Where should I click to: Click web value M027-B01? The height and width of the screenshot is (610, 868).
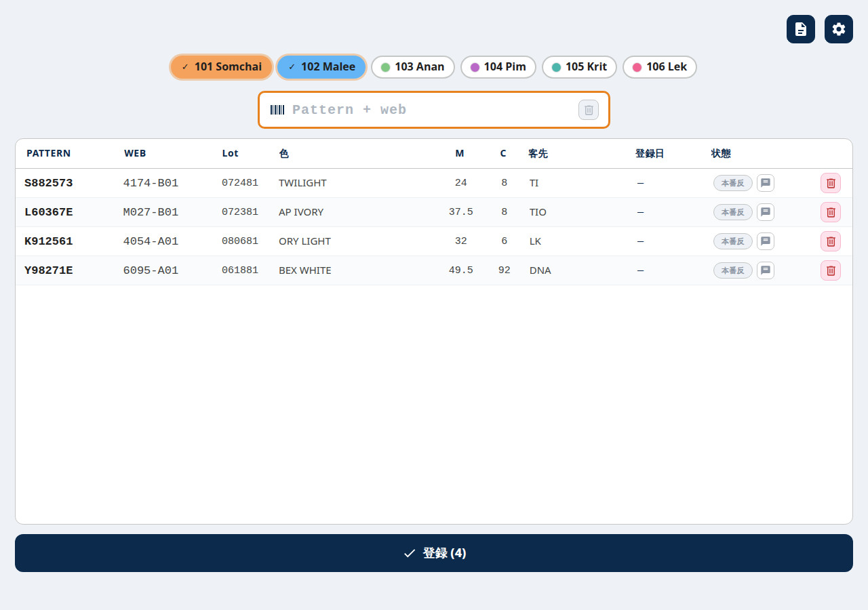[151, 212]
